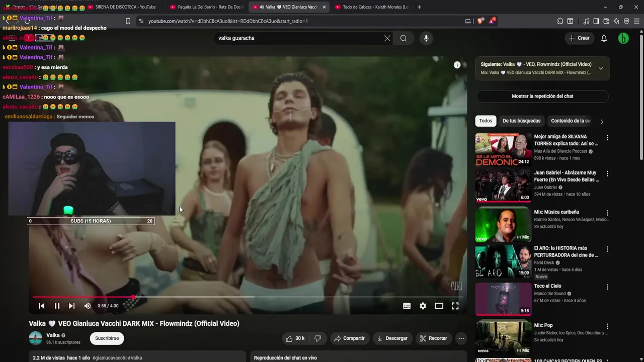This screenshot has height=362, width=644.
Task: Open the Brave Wallet icon
Action: (x=606, y=21)
